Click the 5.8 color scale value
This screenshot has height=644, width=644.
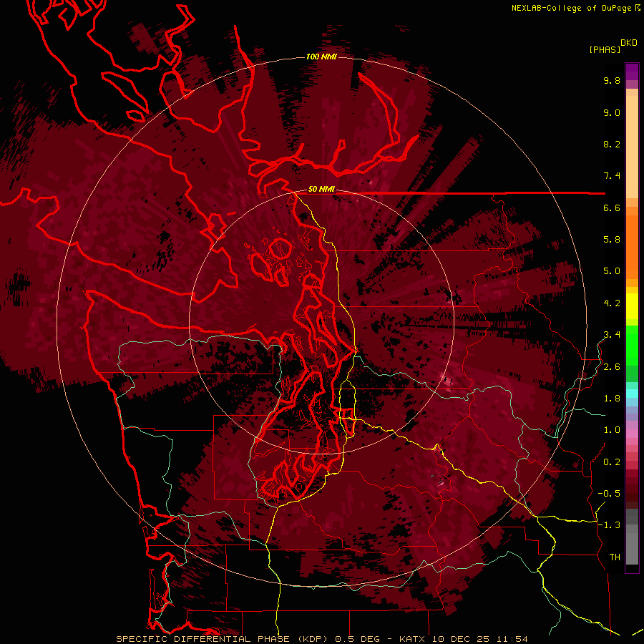pyautogui.click(x=612, y=240)
